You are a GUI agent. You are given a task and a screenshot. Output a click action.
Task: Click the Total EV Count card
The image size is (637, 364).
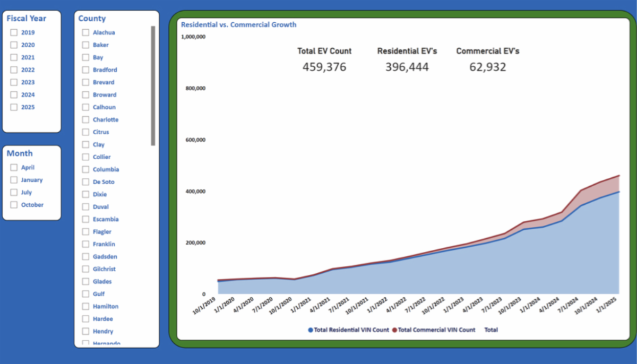click(324, 59)
